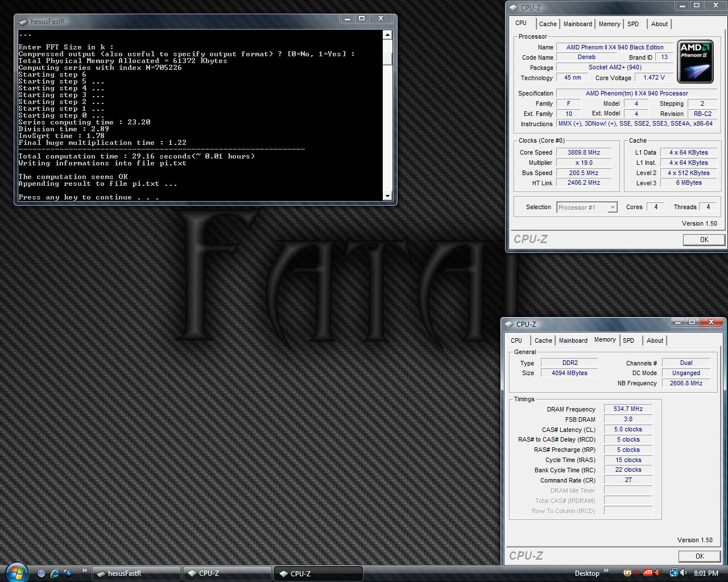The height and width of the screenshot is (582, 728).
Task: Click the Core Voltage value 1.472 V
Action: pyautogui.click(x=653, y=78)
